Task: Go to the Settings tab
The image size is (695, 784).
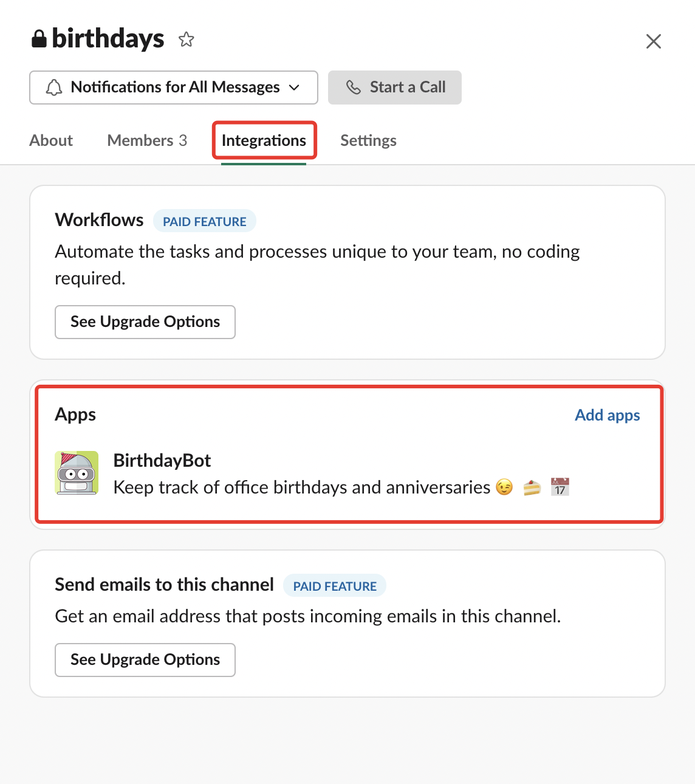Action: 368,140
